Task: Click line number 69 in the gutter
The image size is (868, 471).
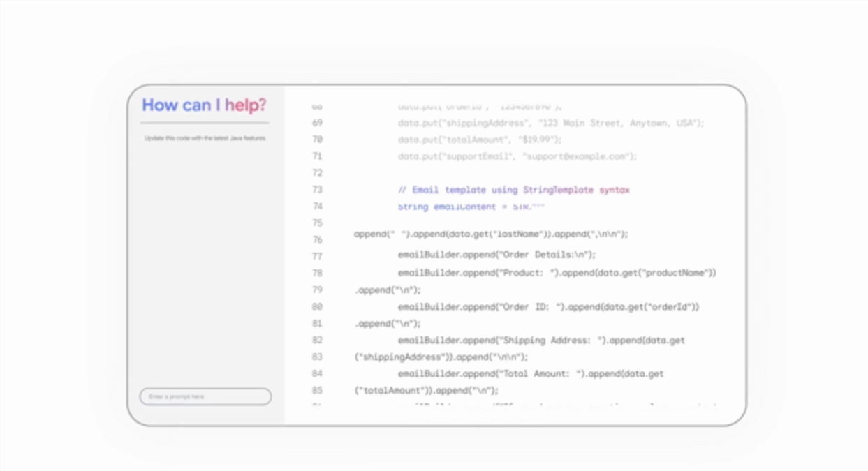Action: 317,123
